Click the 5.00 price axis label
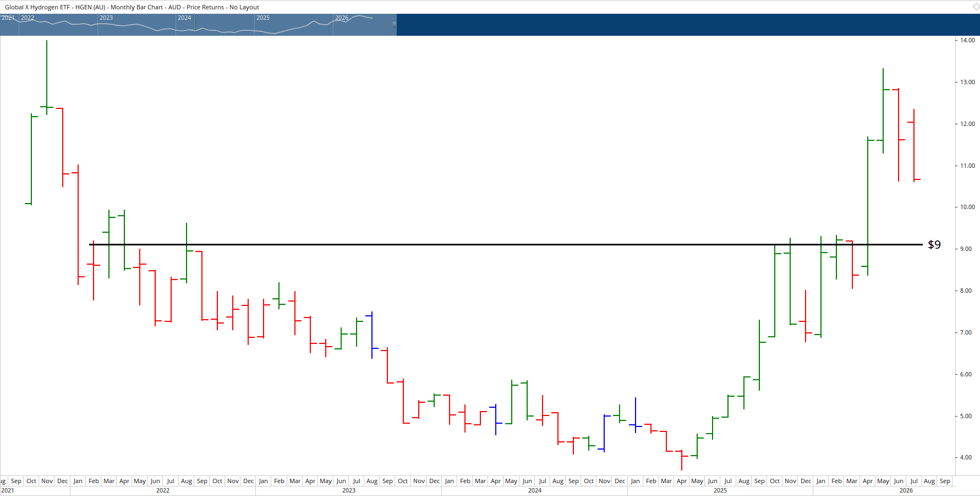 966,416
